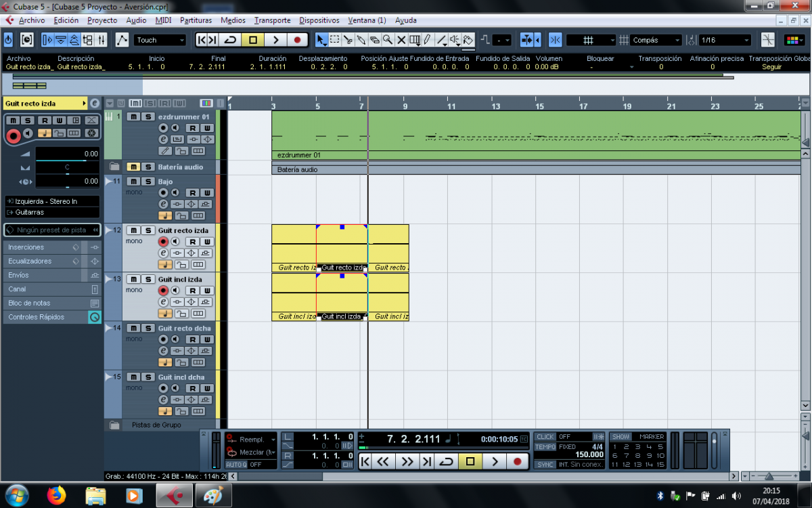Image resolution: width=812 pixels, height=508 pixels.
Task: Select the Mute X tool
Action: [401, 40]
